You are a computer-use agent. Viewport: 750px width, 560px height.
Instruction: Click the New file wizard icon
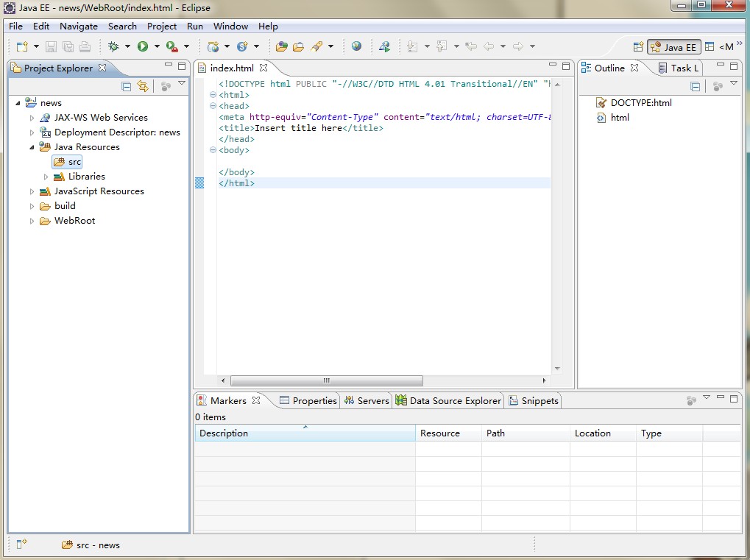point(22,46)
